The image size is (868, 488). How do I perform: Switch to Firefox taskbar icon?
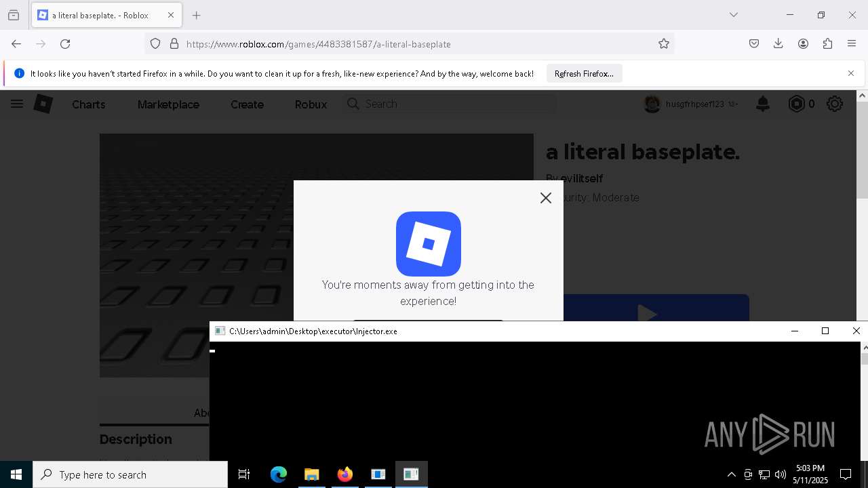tap(345, 474)
